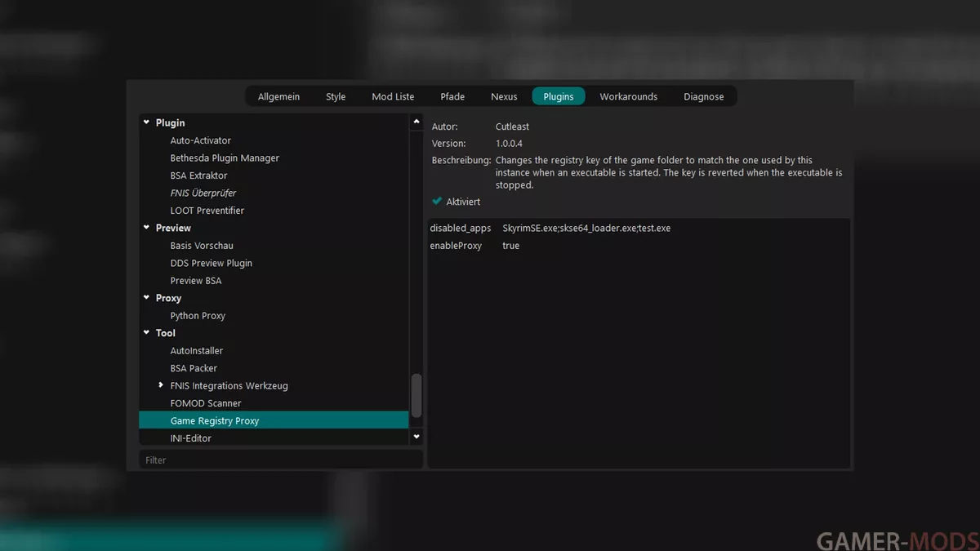
Task: Collapse the Preview tree group
Action: pos(147,228)
